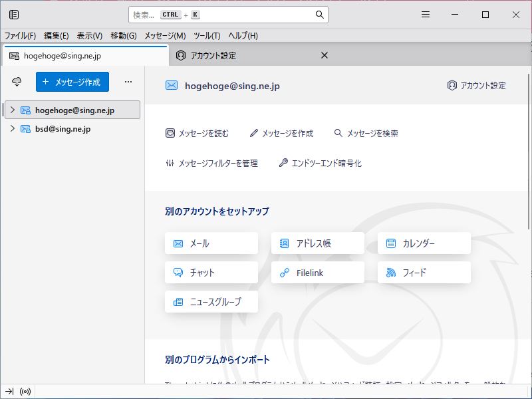The image size is (532, 399).
Task: Expand the bsd@sing.ne.jp account tree
Action: (13, 128)
